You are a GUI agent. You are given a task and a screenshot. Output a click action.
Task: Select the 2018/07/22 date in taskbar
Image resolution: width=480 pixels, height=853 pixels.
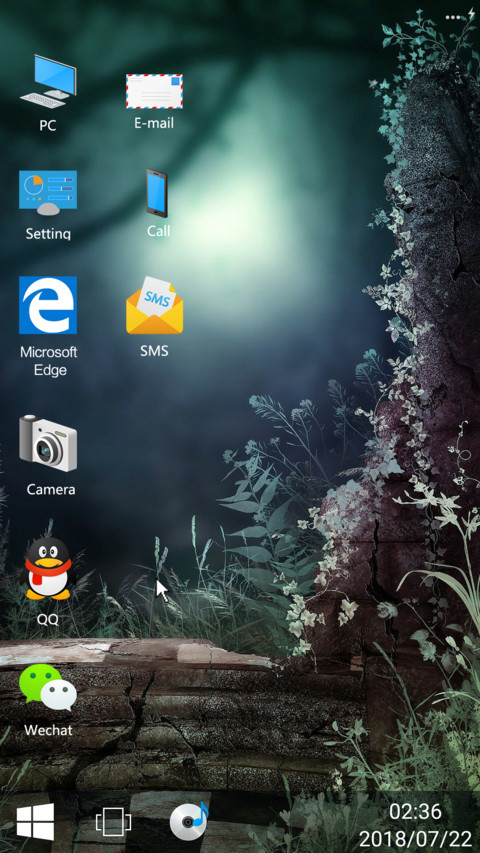pos(416,838)
